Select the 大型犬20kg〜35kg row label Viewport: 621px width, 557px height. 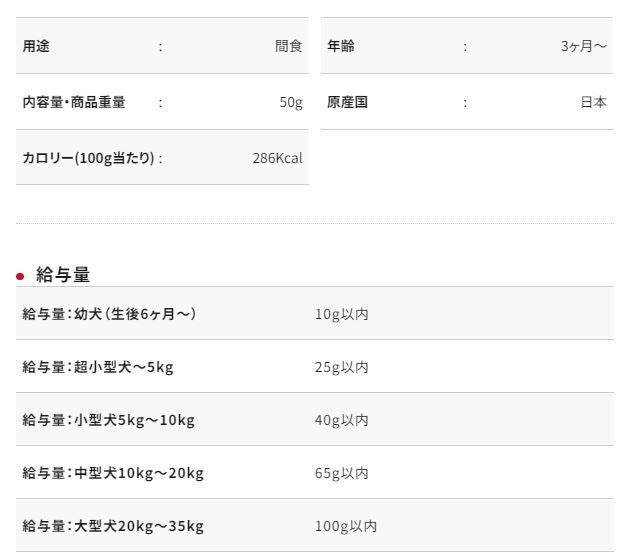pos(113,526)
